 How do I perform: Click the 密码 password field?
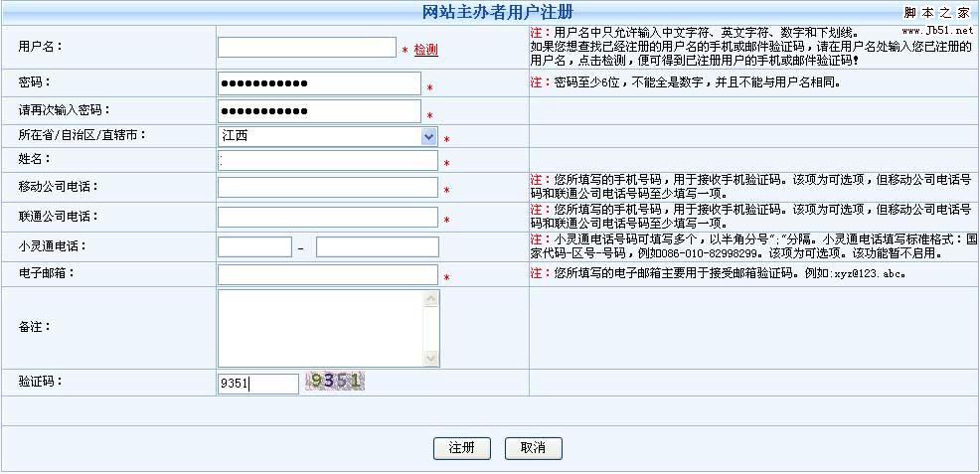click(318, 83)
